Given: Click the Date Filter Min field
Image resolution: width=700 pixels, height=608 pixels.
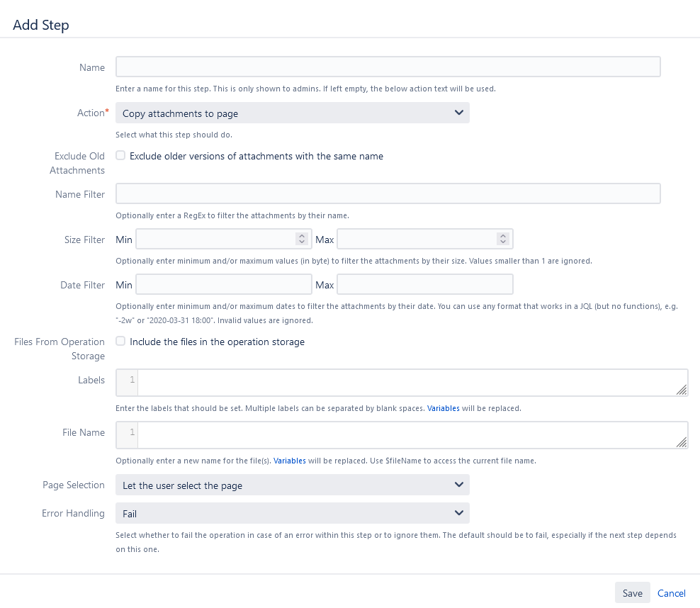Looking at the screenshot, I should (223, 285).
